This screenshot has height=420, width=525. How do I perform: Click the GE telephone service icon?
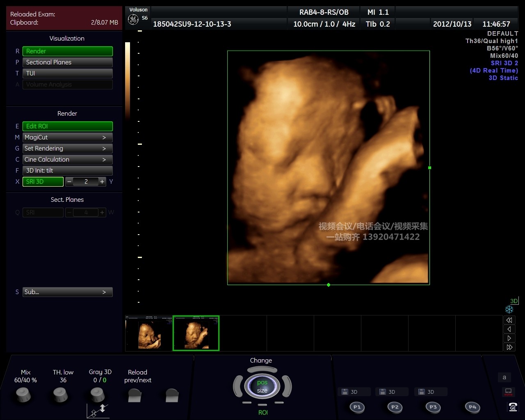513,406
